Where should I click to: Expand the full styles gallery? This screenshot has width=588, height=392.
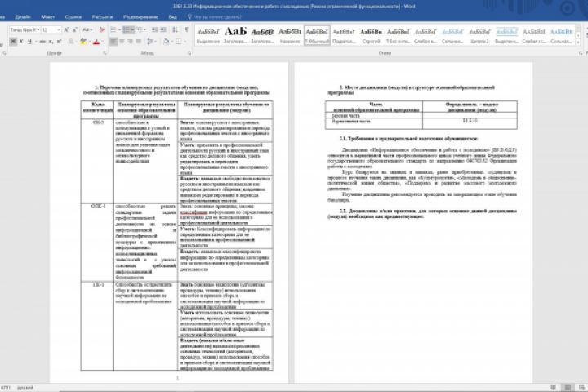579,42
